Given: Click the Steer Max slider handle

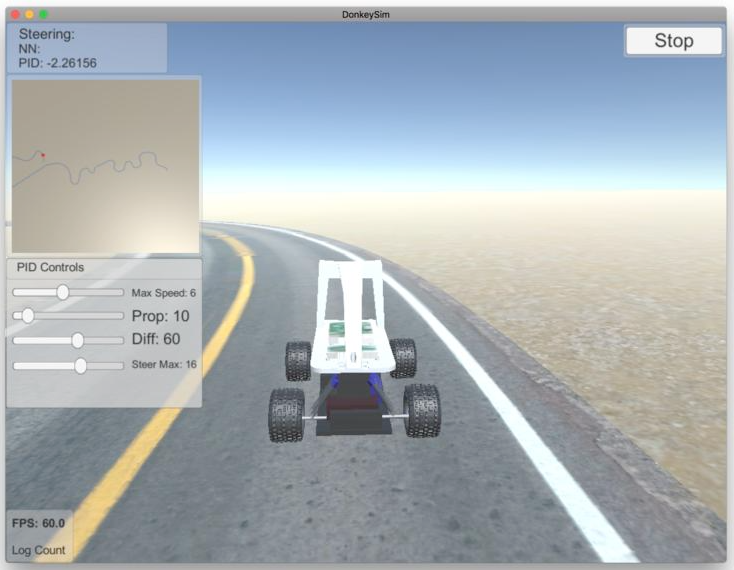Looking at the screenshot, I should coord(81,365).
